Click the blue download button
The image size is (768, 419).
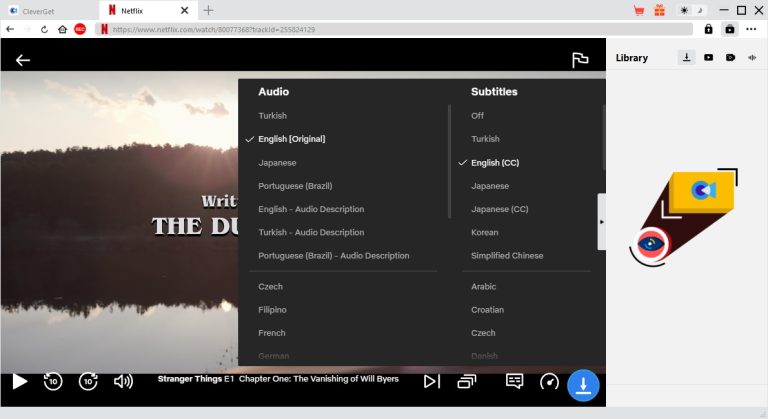(583, 386)
